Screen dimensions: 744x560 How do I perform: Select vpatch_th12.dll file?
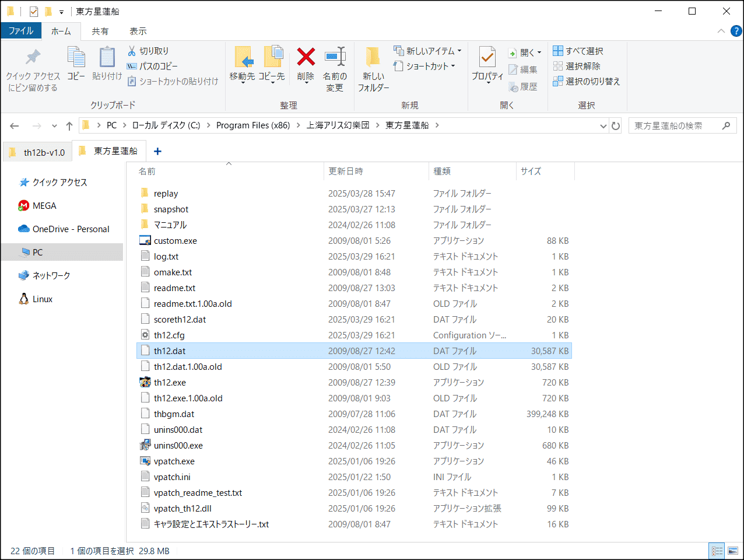(354, 508)
